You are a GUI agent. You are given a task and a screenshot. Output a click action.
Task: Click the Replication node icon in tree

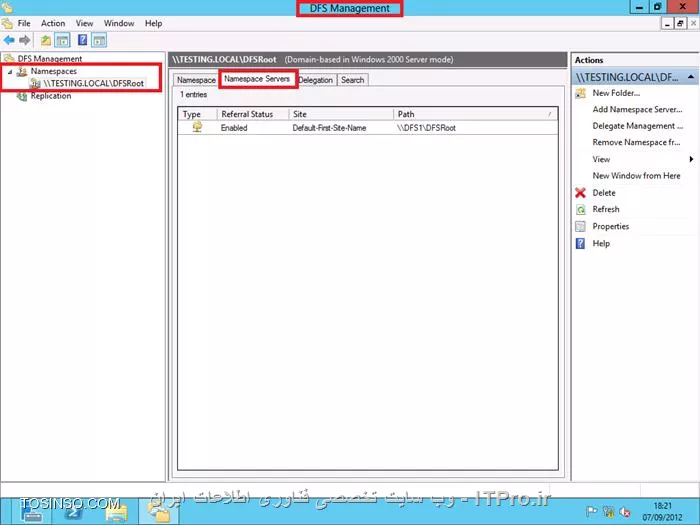22,96
